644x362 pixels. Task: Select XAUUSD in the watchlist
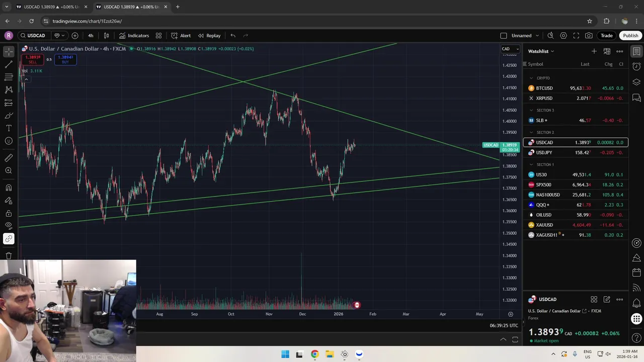tap(576, 225)
